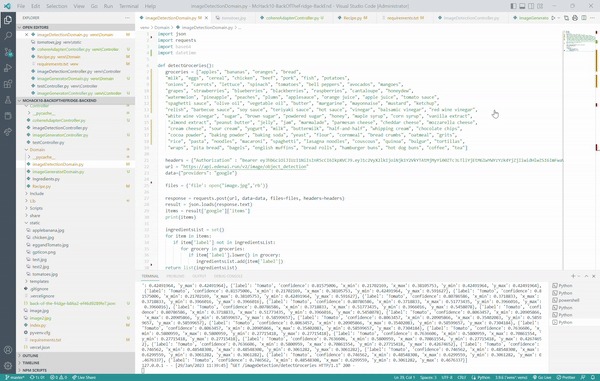The height and width of the screenshot is (381, 600).
Task: Click the code minimap on the editor's right edge
Action: (579, 41)
